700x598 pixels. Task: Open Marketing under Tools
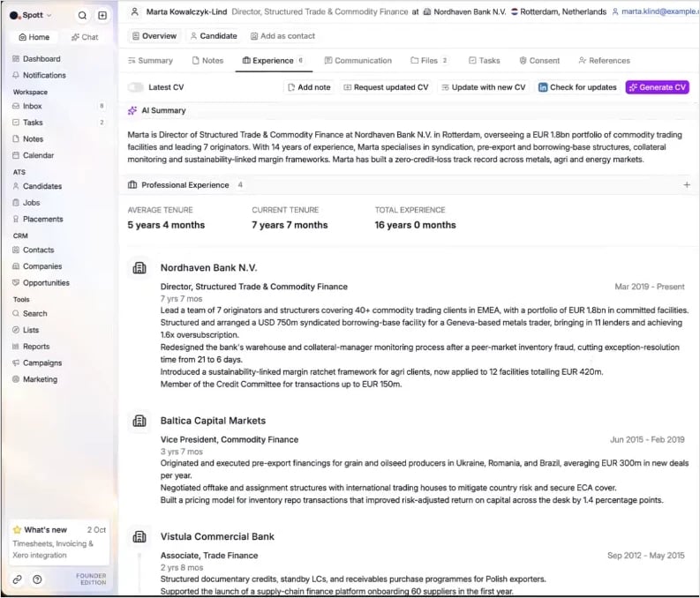(34, 380)
